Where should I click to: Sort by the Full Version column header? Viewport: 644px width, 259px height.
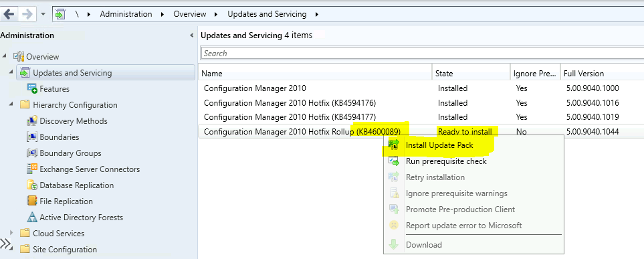(602, 74)
